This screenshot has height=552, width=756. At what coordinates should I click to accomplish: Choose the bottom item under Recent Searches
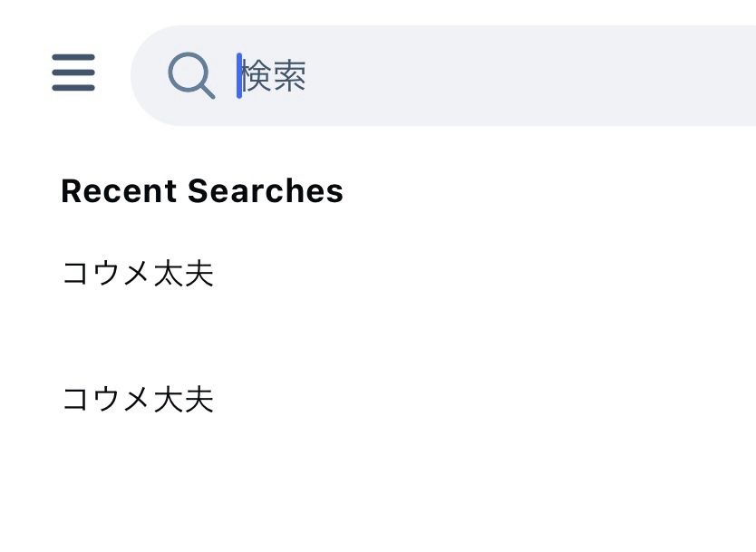(x=138, y=399)
